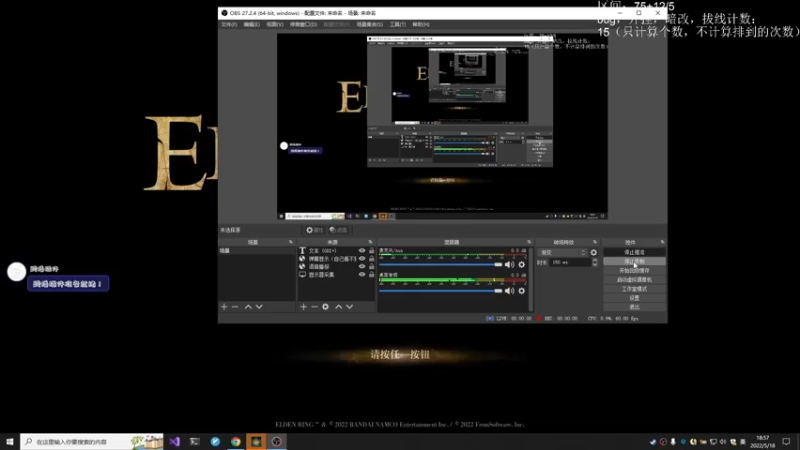The image size is (800, 450).
Task: Open Chrome from the taskbar
Action: (x=236, y=441)
